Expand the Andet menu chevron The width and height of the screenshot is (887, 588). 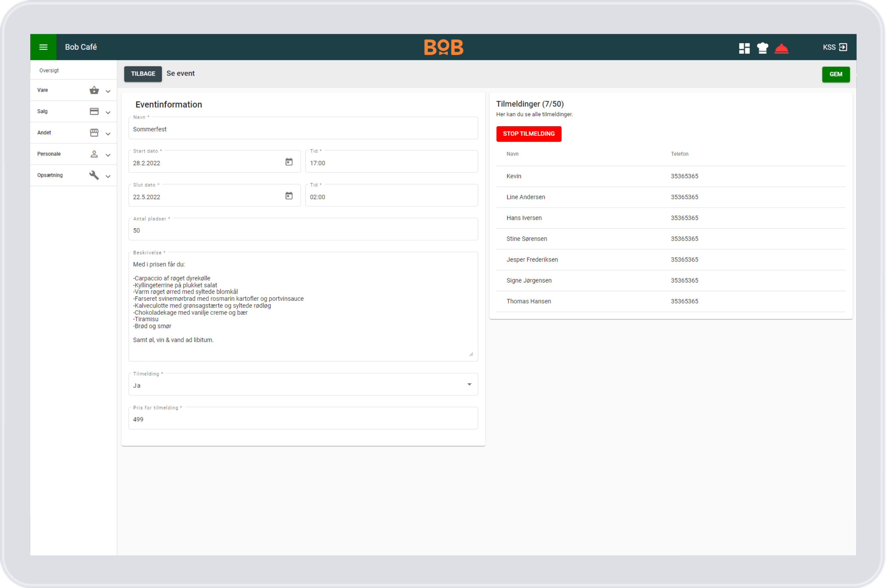tap(108, 134)
